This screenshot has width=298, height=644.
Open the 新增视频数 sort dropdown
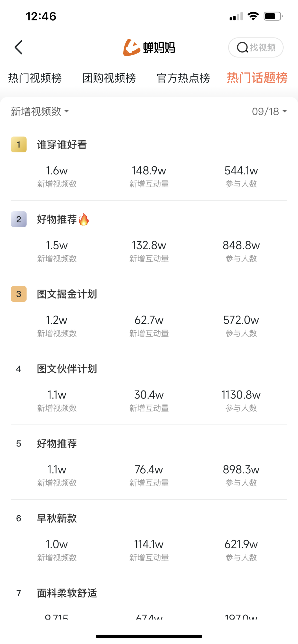pyautogui.click(x=40, y=111)
